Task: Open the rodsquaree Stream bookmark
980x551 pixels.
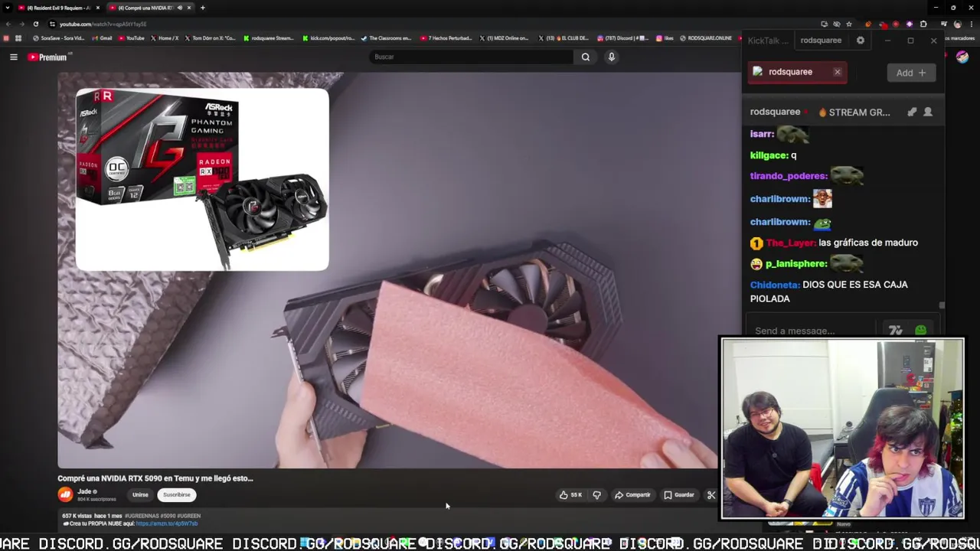Action: click(x=269, y=38)
